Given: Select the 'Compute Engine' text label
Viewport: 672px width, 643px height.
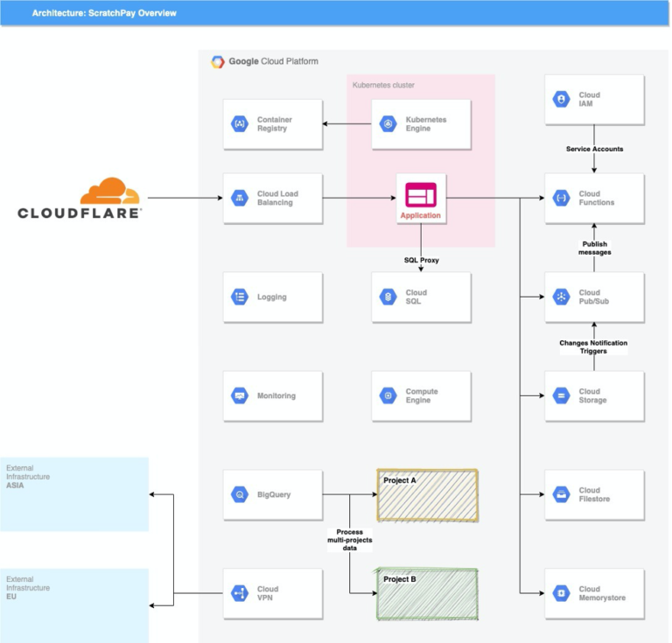Looking at the screenshot, I should coord(422,395).
